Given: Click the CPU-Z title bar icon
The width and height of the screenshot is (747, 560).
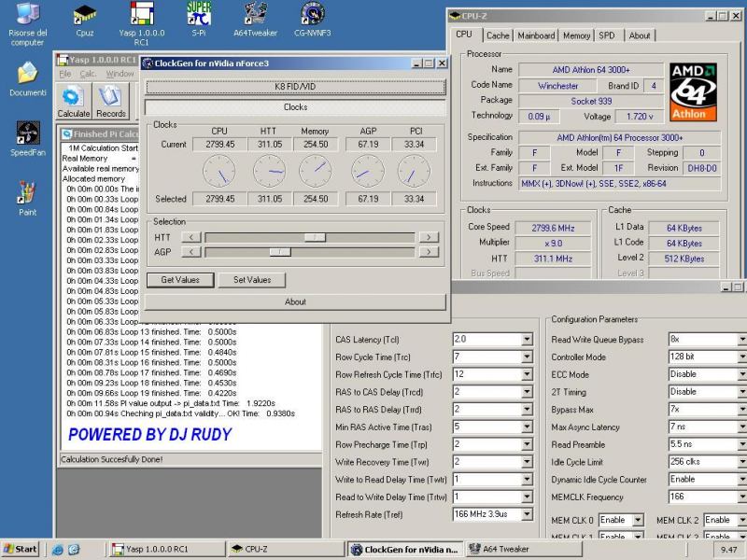Looking at the screenshot, I should click(455, 16).
